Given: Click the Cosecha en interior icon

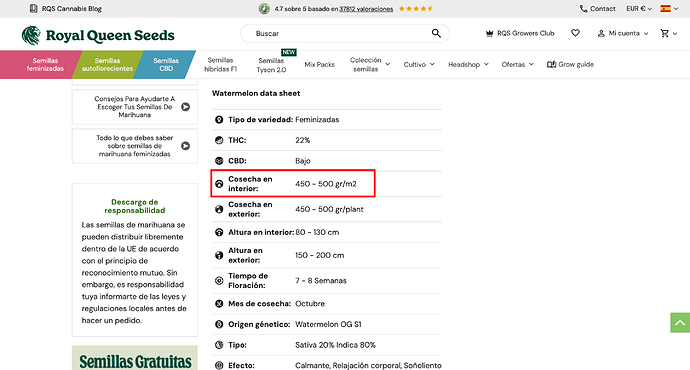Looking at the screenshot, I should point(219,184).
